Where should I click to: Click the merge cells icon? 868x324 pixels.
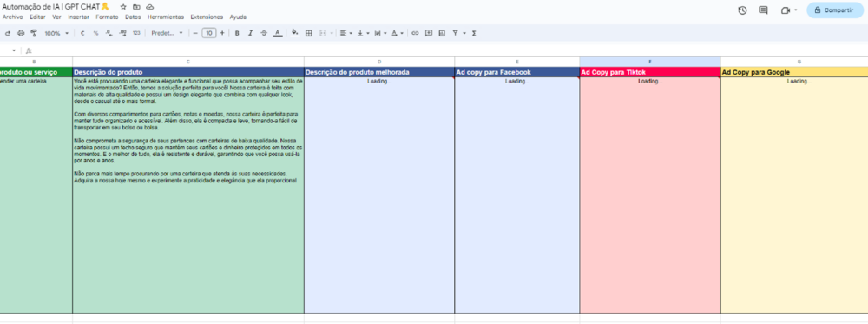[322, 33]
